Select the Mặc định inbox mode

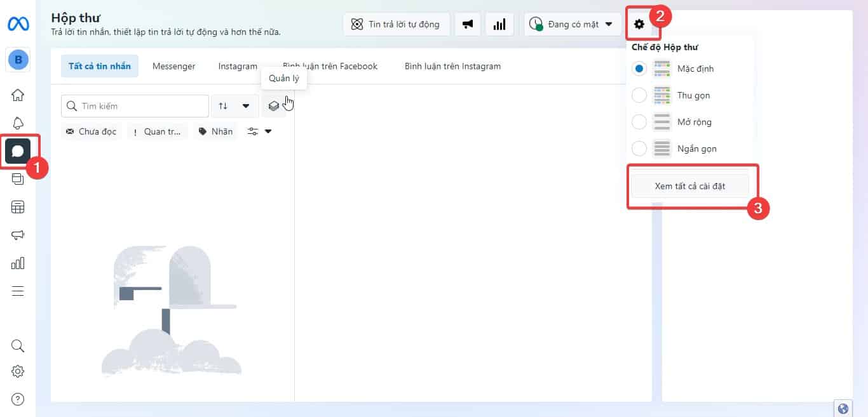640,69
